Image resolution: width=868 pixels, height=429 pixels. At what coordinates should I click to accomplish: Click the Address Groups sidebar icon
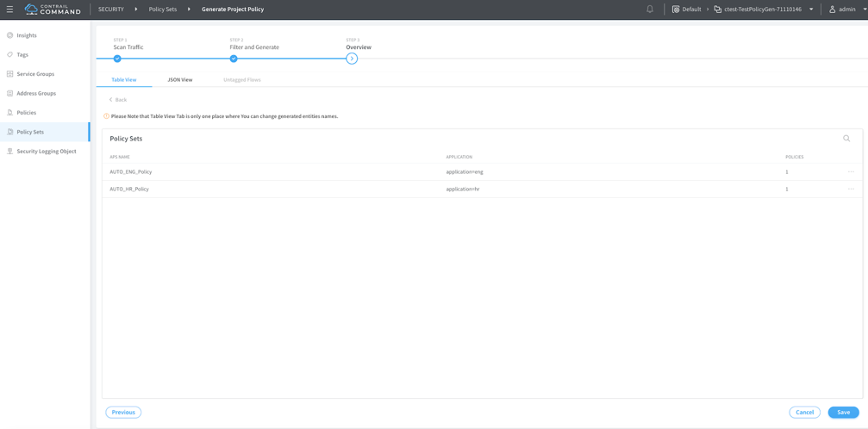click(9, 94)
